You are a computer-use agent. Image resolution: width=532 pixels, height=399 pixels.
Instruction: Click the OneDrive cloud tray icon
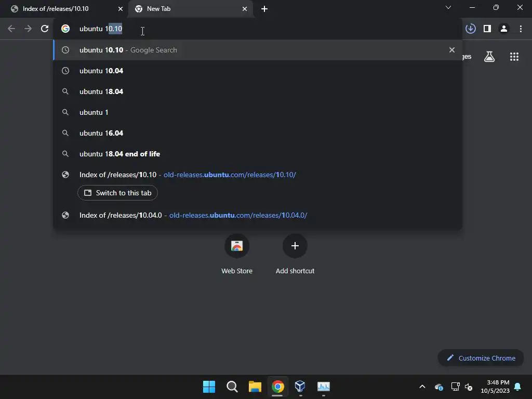438,387
